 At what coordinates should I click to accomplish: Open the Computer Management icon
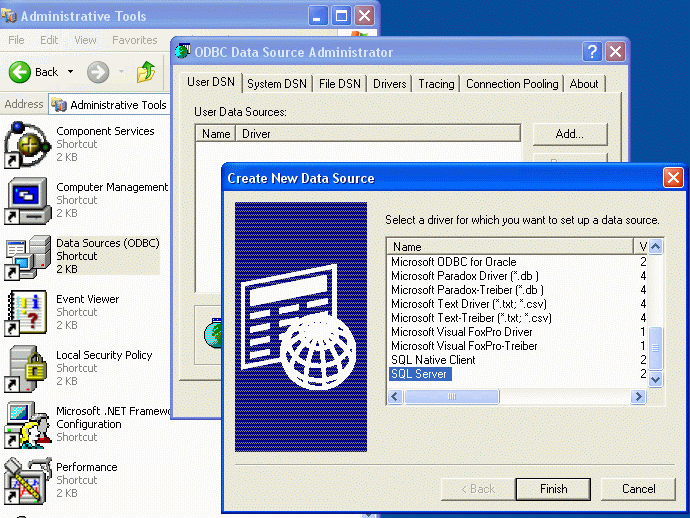[27, 200]
